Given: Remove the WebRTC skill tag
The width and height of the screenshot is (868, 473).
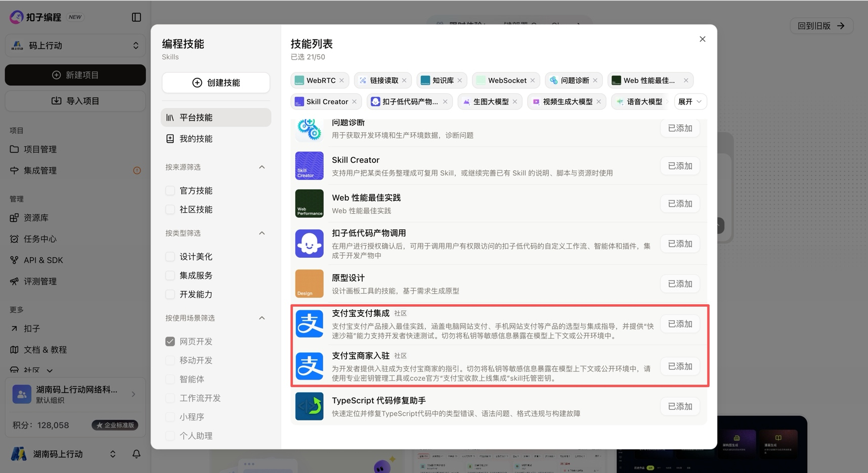Looking at the screenshot, I should tap(342, 80).
